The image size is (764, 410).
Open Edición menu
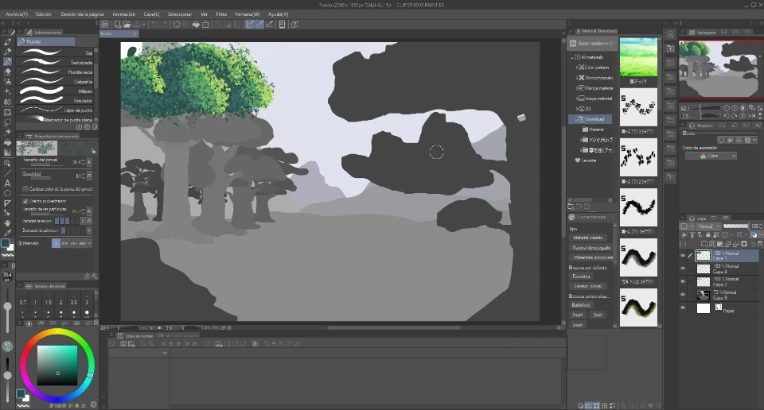click(43, 14)
